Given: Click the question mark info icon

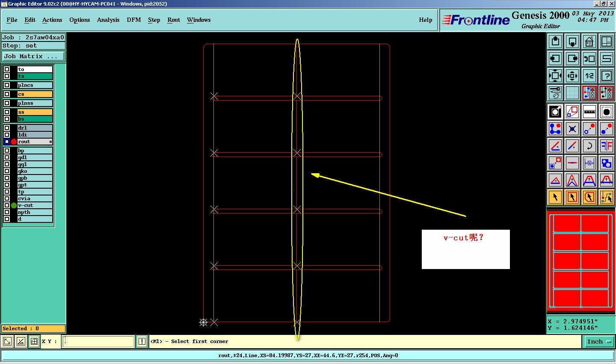Looking at the screenshot, I should click(x=607, y=76).
